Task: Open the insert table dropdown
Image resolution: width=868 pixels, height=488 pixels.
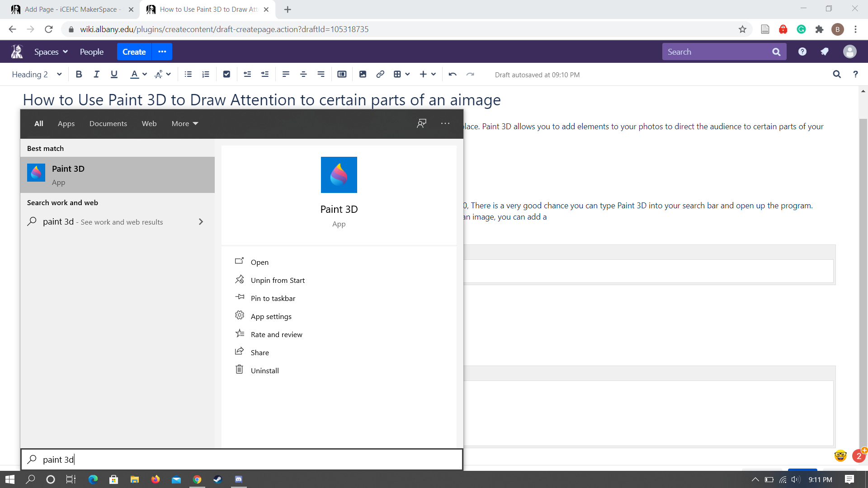Action: click(401, 75)
